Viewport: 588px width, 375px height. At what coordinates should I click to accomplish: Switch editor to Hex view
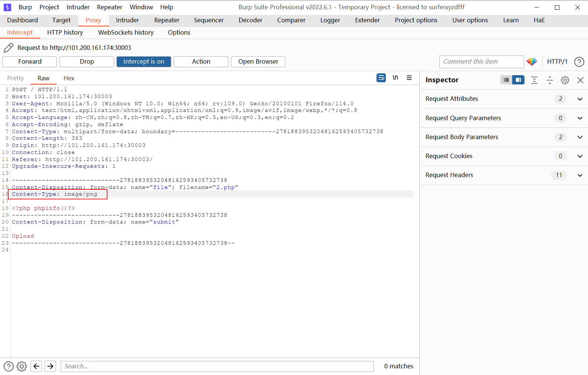coord(69,78)
